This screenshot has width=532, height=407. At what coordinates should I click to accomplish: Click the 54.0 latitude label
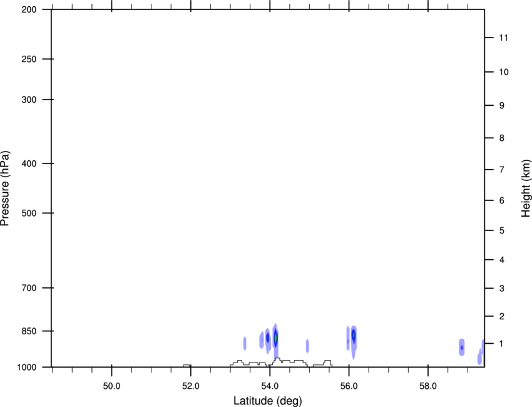pos(270,386)
